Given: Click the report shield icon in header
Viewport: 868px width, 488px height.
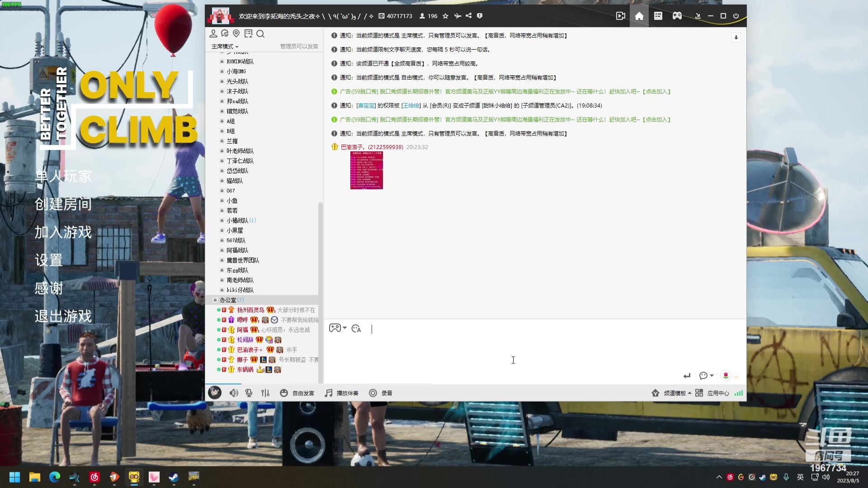Looking at the screenshot, I should [480, 16].
